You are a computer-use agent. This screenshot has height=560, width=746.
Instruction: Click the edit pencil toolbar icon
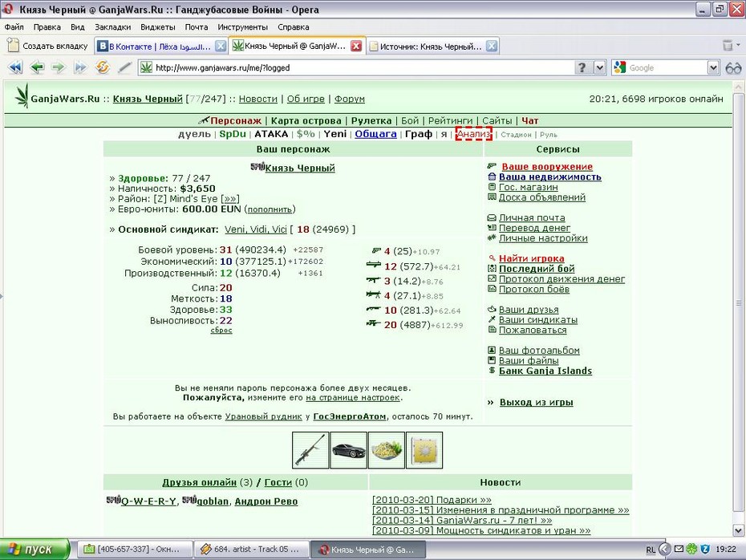[124, 67]
